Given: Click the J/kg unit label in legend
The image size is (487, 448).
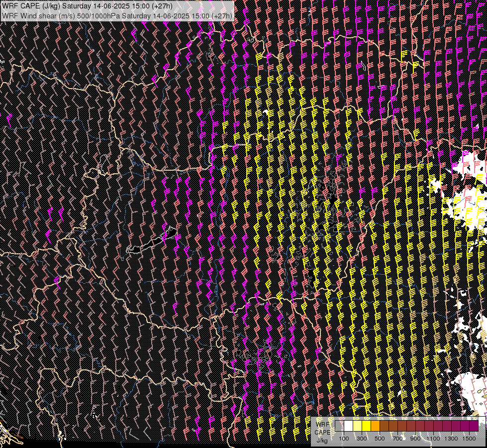Looking at the screenshot, I should click(322, 441).
